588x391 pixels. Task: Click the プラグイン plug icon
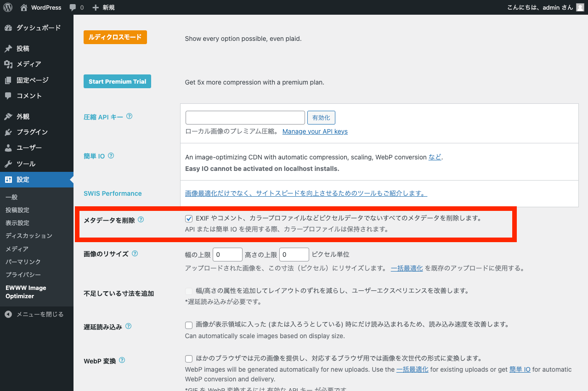point(8,132)
